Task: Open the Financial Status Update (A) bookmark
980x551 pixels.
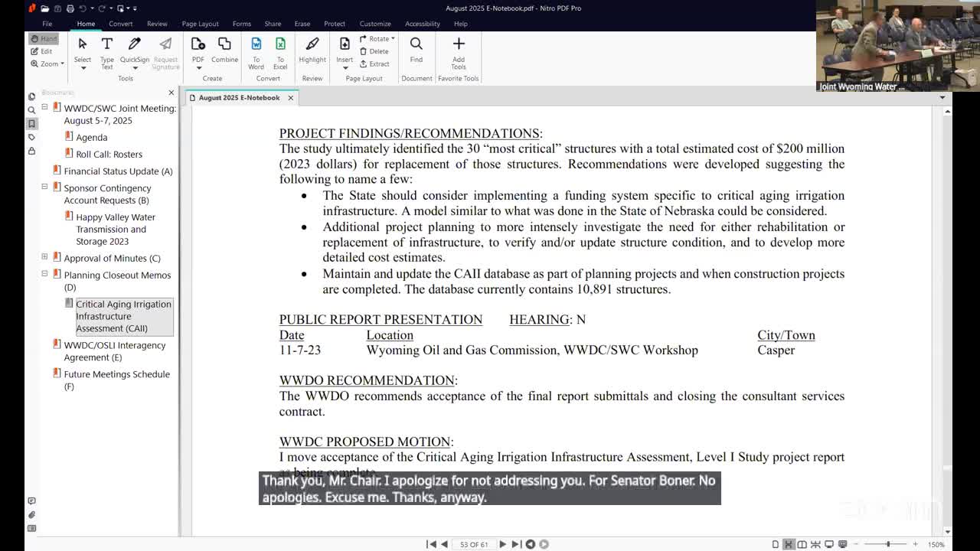Action: pyautogui.click(x=118, y=171)
